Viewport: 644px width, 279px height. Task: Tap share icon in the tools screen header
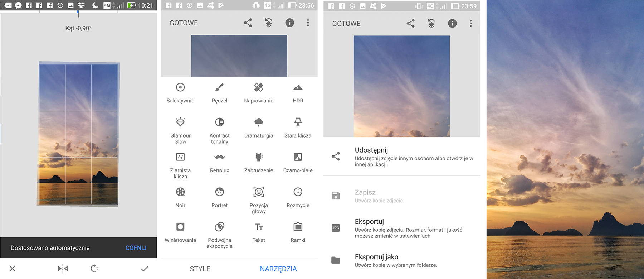248,23
